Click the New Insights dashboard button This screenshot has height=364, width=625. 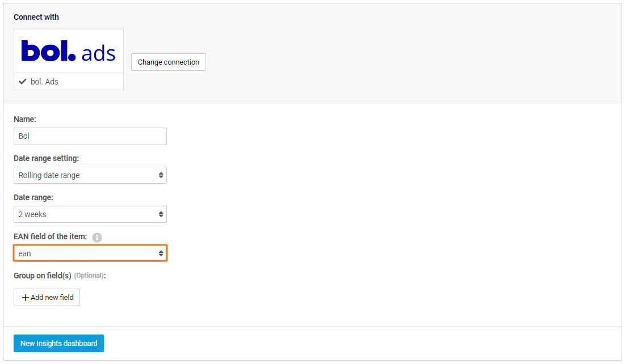click(59, 343)
